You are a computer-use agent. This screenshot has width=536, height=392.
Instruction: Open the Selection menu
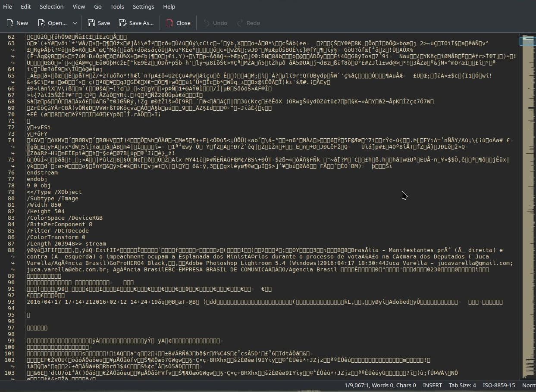[51, 6]
